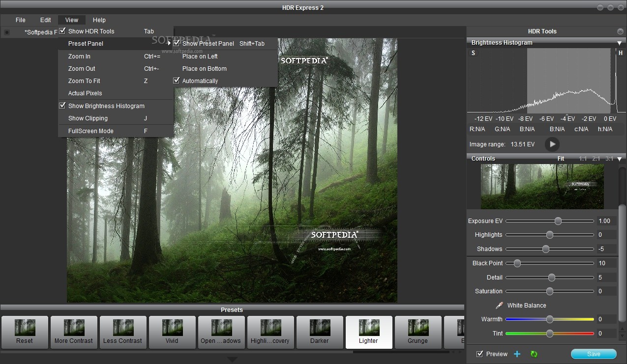Screen dimensions: 627x364
Task: Toggle the S shadow clipping indicator
Action: point(474,53)
